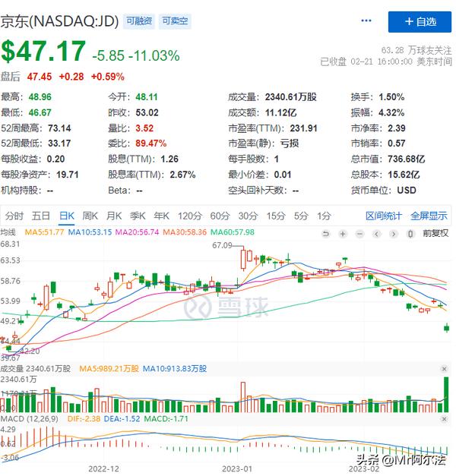Toggle the candlestick style icon
The width and height of the screenshot is (456, 476).
click(410, 234)
